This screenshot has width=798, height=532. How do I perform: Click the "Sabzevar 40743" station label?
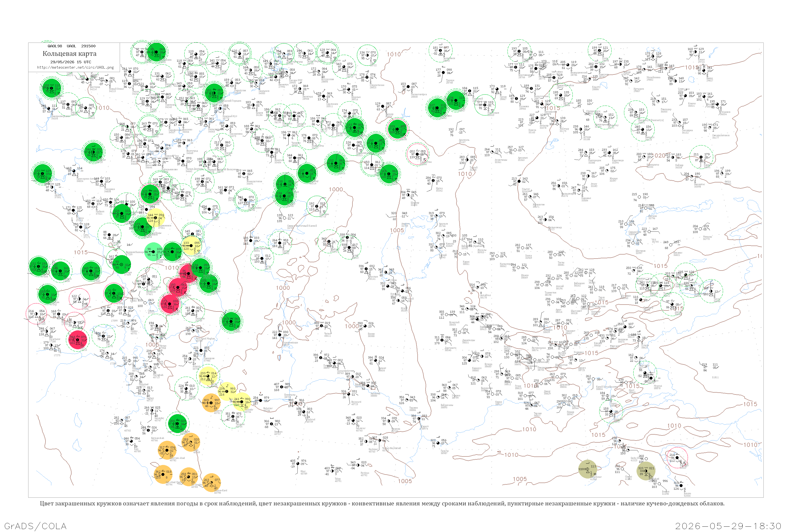coord(361,430)
